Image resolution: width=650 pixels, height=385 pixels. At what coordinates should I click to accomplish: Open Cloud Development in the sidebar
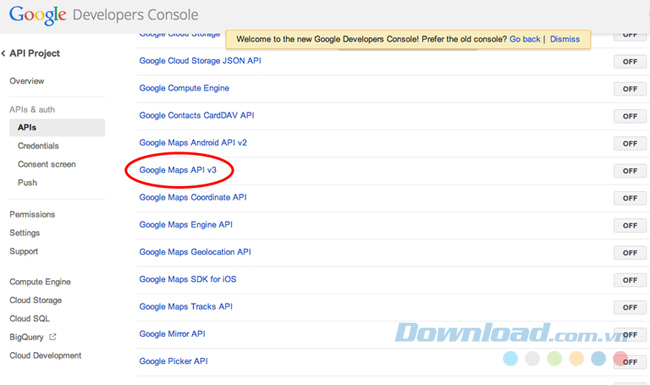coord(46,356)
